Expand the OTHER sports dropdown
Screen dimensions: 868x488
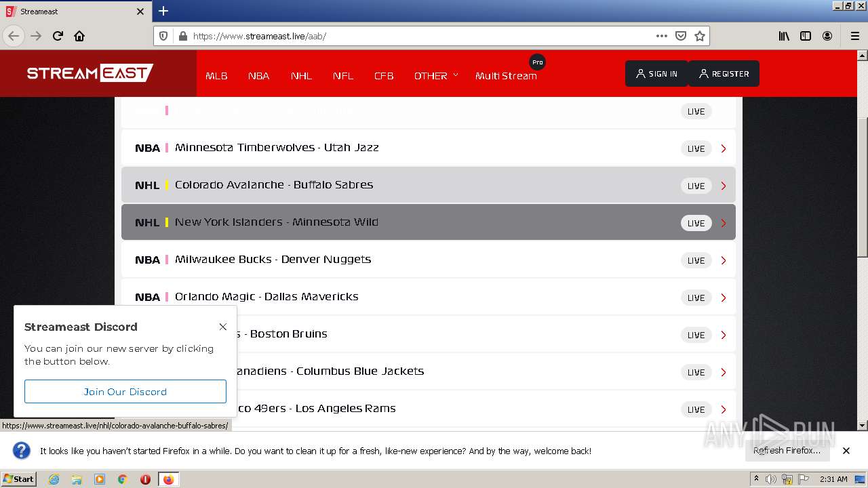coord(436,76)
